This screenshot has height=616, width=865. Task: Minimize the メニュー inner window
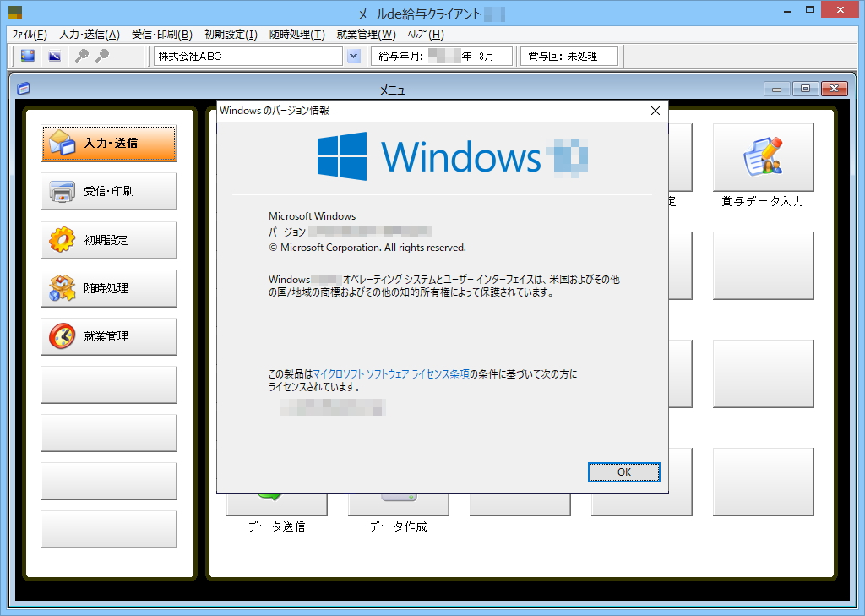[777, 89]
